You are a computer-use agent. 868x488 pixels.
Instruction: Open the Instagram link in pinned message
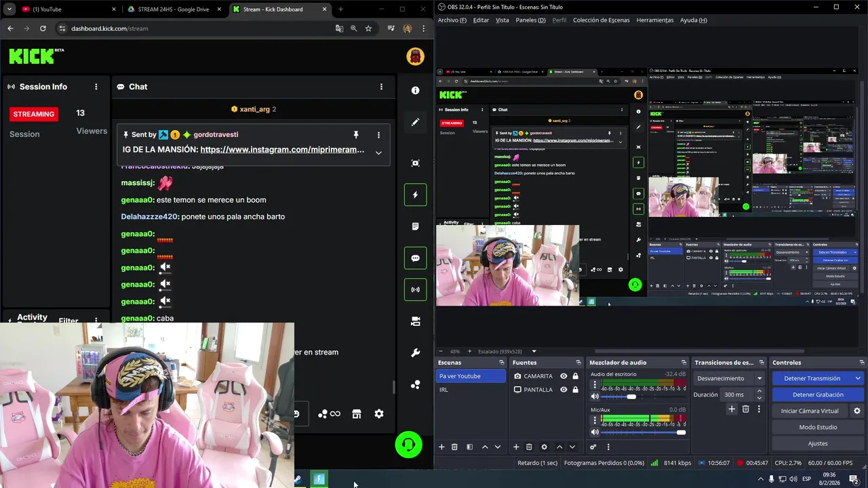[282, 150]
